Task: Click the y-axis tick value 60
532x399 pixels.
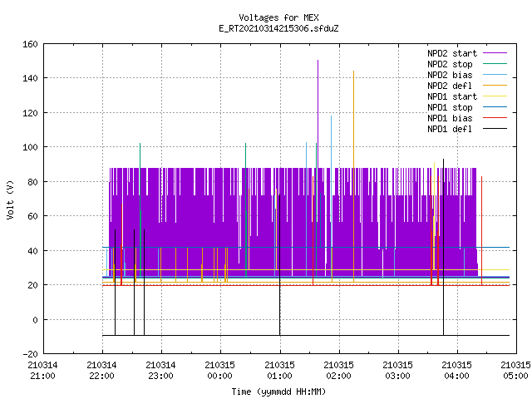Action: tap(32, 216)
